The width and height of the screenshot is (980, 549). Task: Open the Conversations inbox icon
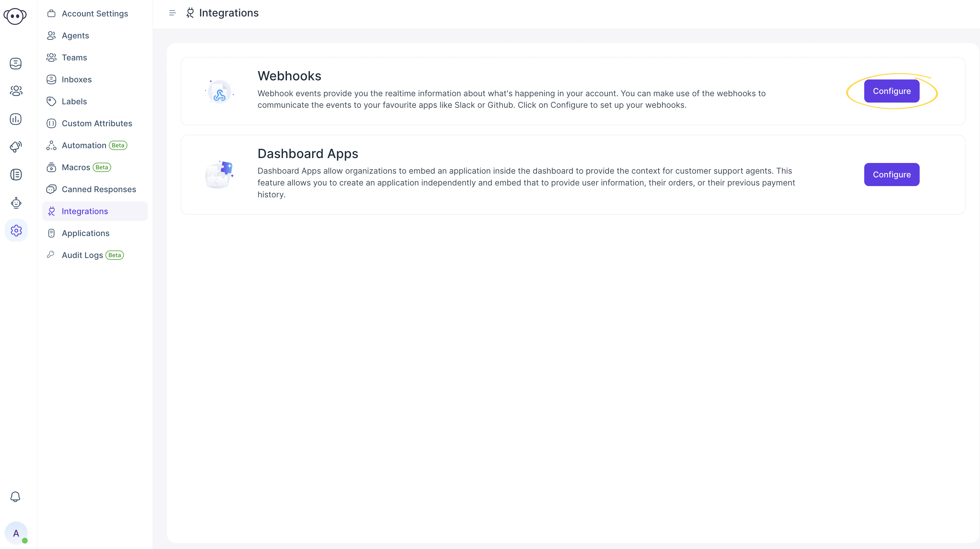(x=16, y=63)
